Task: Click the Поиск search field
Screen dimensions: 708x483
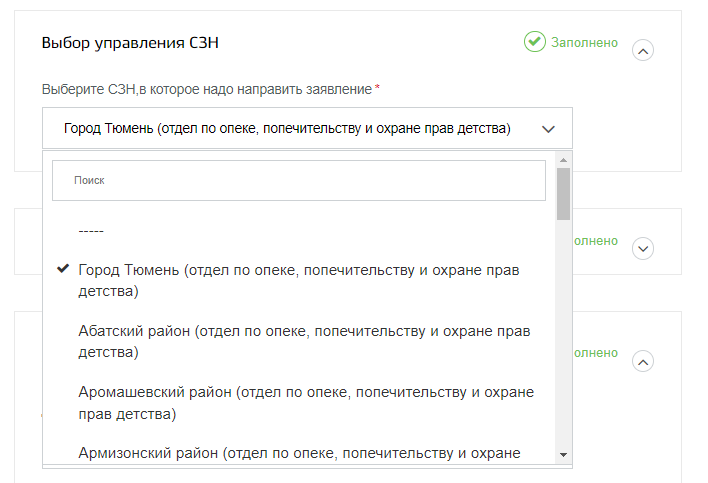Action: click(x=299, y=181)
